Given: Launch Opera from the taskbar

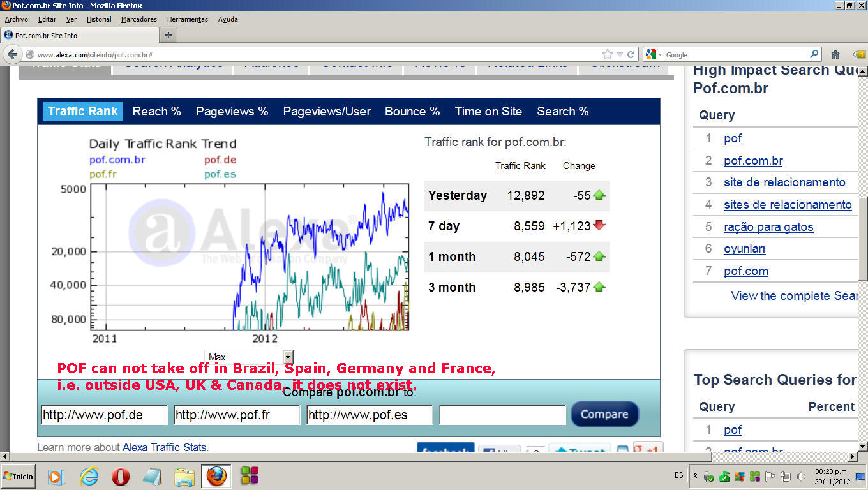Looking at the screenshot, I should (x=121, y=476).
